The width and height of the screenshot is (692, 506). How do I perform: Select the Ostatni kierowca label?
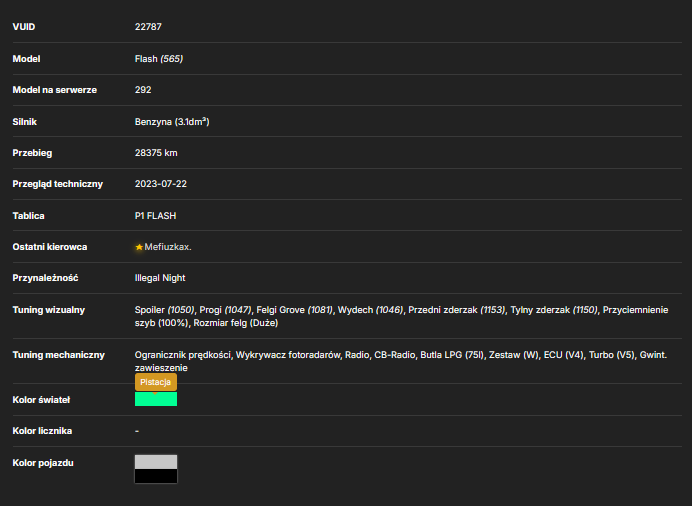click(x=50, y=247)
